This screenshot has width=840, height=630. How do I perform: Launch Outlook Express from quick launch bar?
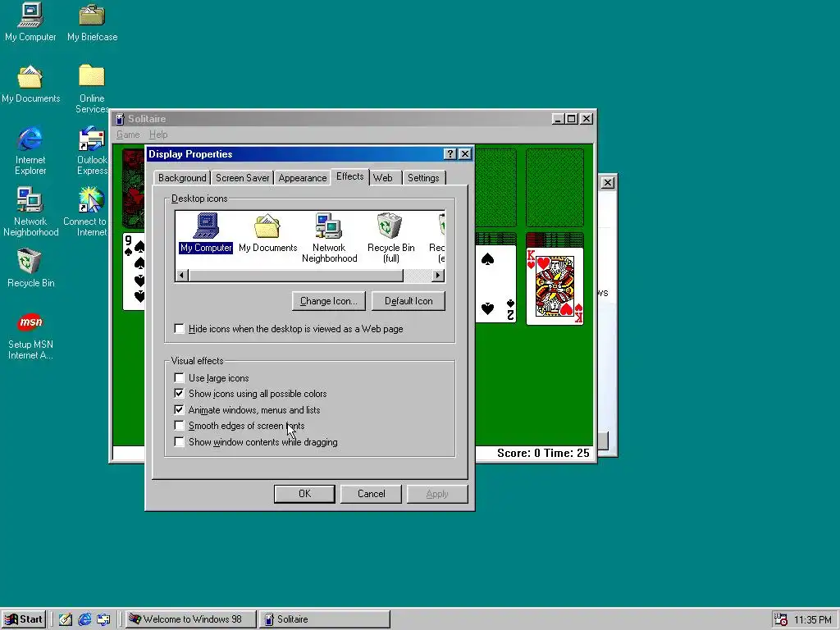pyautogui.click(x=103, y=619)
